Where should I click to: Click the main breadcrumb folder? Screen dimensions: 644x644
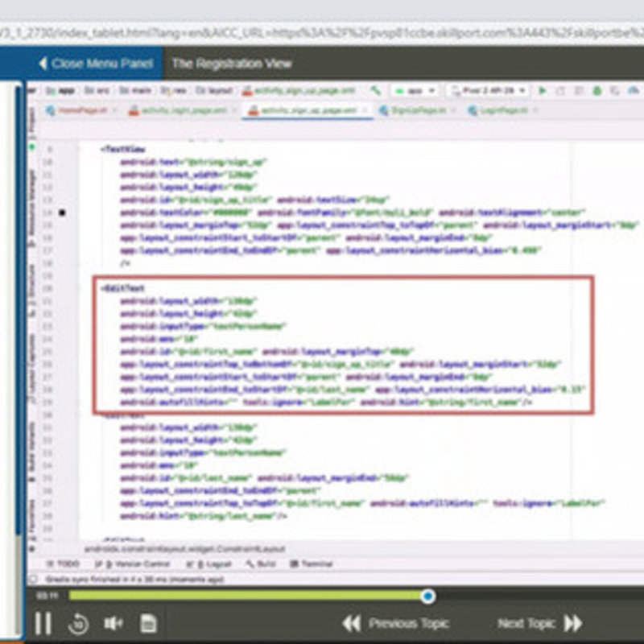(135, 91)
